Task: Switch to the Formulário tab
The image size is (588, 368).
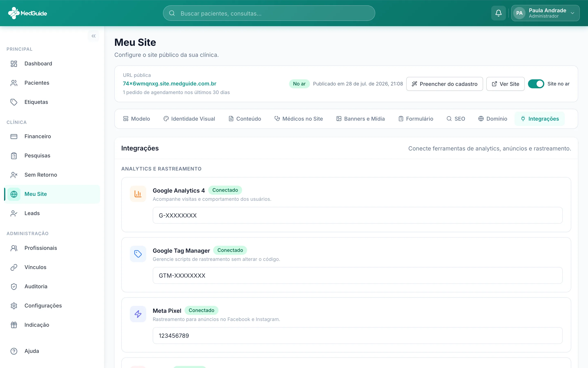Action: (416, 119)
